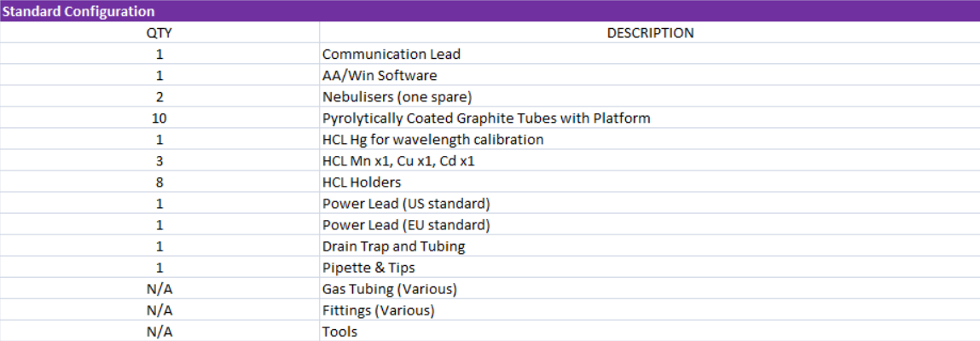Select HCL Hg for wavelength calibration cell

(432, 140)
